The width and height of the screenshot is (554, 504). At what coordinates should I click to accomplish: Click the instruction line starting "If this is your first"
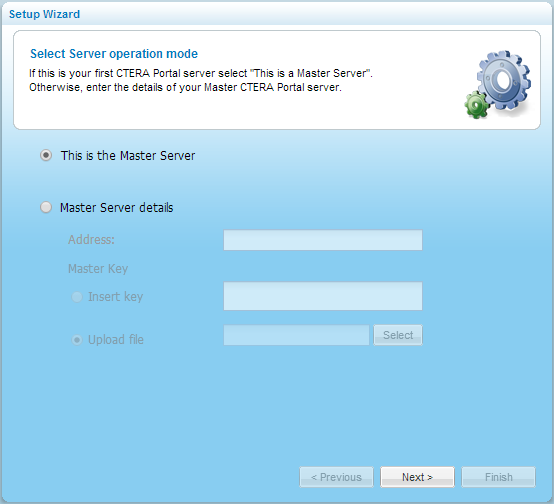point(201,73)
